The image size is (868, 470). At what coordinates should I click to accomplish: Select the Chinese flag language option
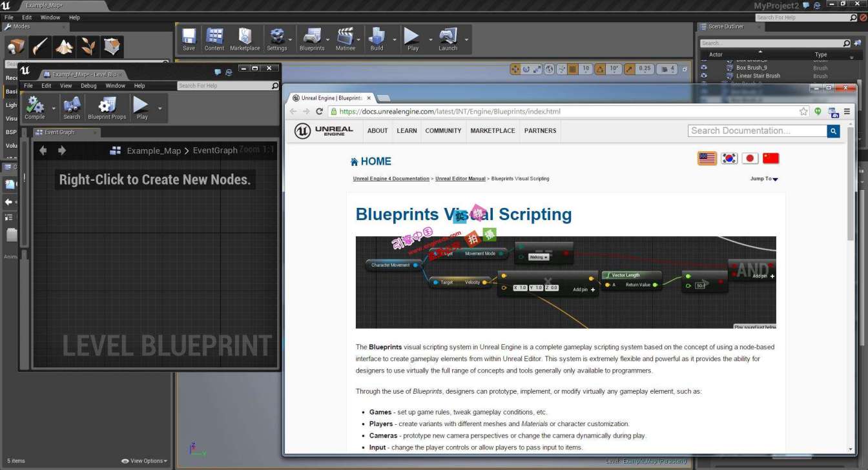click(770, 158)
